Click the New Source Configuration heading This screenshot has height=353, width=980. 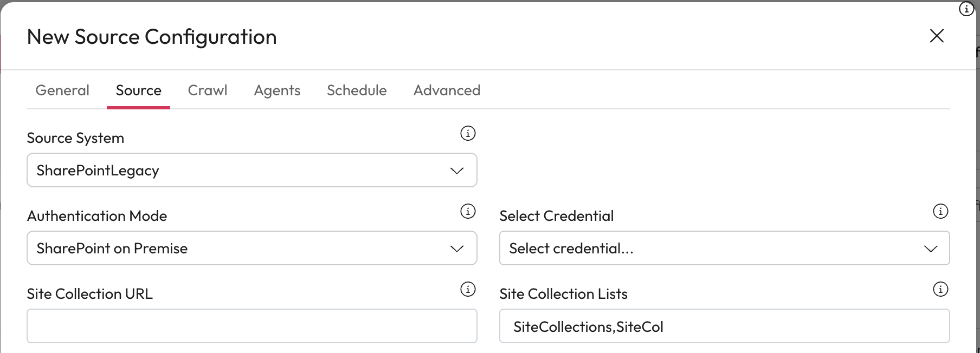pyautogui.click(x=152, y=37)
